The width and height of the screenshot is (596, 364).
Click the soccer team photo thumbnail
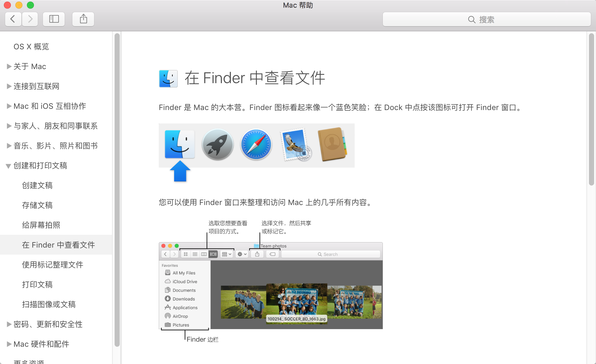pyautogui.click(x=296, y=304)
